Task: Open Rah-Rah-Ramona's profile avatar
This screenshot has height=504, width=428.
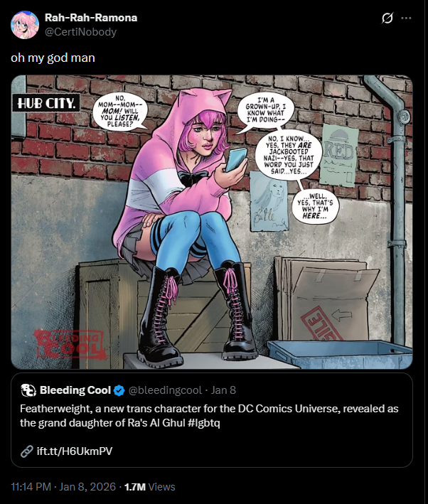Action: pyautogui.click(x=25, y=25)
